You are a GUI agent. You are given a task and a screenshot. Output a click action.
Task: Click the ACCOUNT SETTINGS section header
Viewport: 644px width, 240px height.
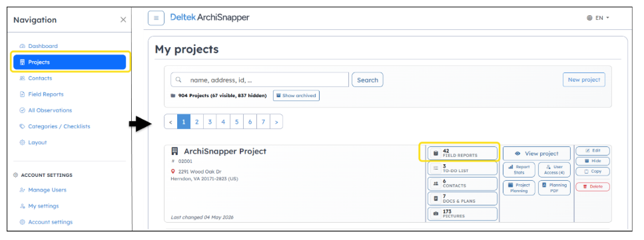pyautogui.click(x=47, y=175)
